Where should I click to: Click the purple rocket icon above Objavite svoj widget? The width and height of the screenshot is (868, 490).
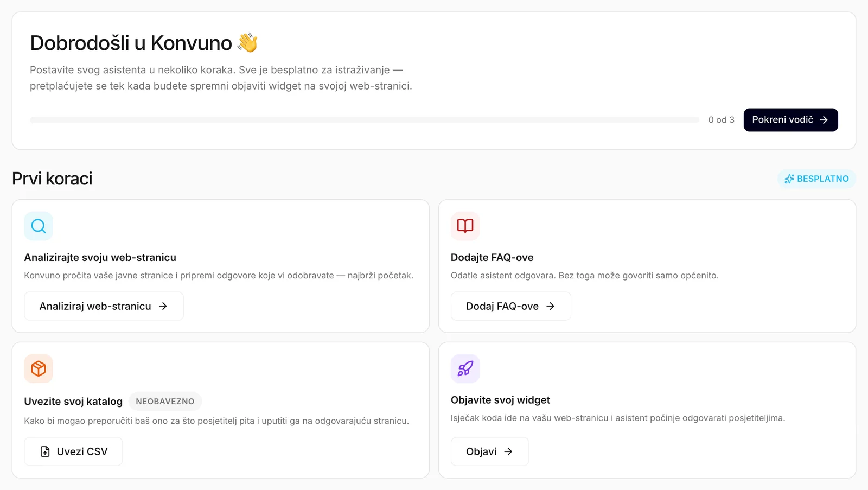(465, 368)
